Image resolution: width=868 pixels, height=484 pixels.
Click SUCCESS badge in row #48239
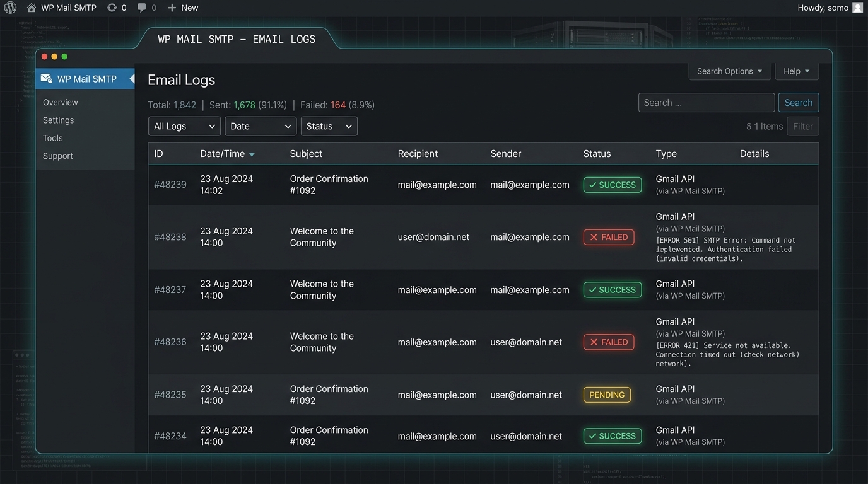613,185
